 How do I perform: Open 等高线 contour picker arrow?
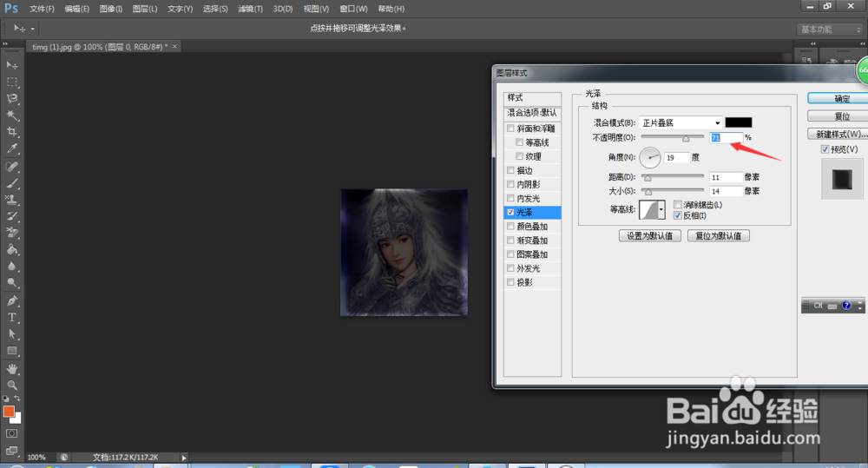661,209
